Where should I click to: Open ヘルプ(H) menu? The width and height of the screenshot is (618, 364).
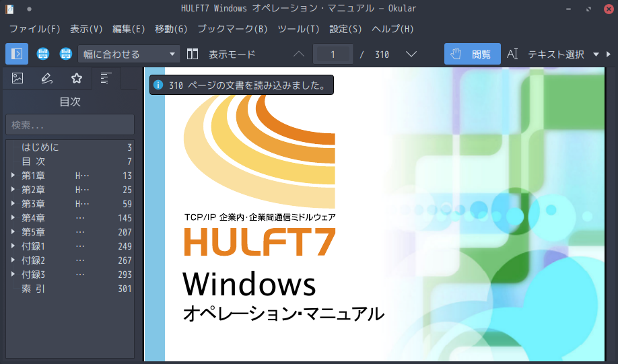pyautogui.click(x=392, y=29)
